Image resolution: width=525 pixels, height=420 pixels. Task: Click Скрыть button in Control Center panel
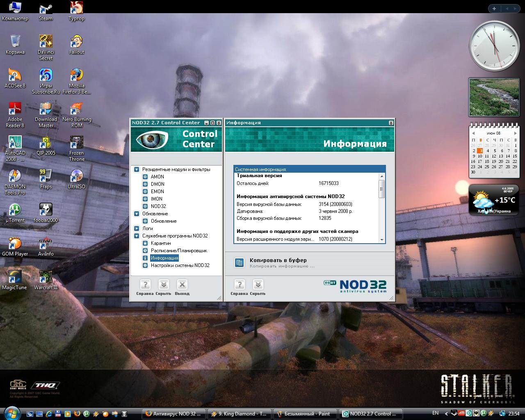point(163,288)
